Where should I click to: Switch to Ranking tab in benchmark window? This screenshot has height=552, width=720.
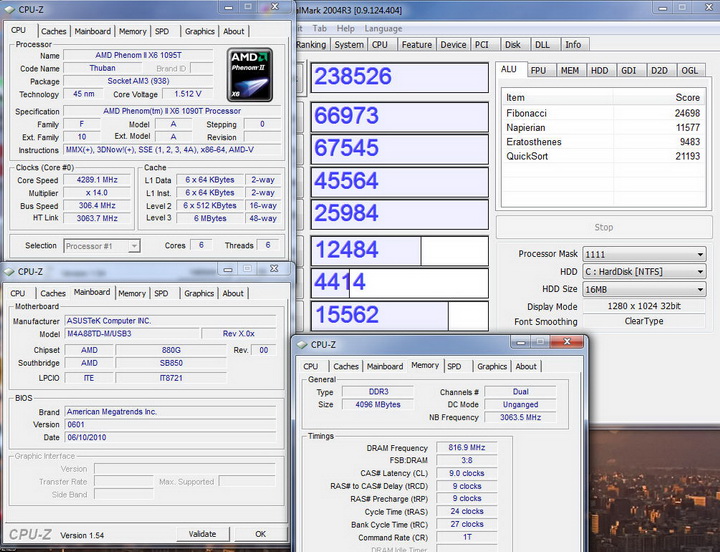pyautogui.click(x=311, y=45)
